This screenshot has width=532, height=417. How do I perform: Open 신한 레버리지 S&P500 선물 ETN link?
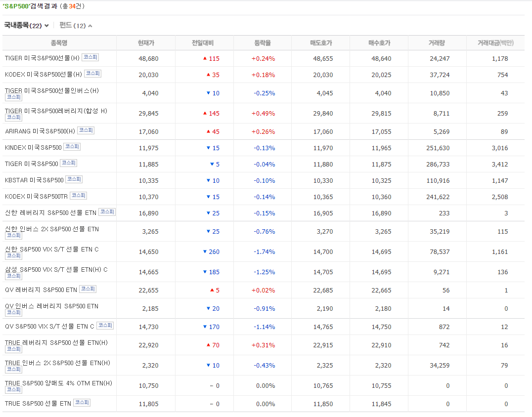pyautogui.click(x=50, y=212)
